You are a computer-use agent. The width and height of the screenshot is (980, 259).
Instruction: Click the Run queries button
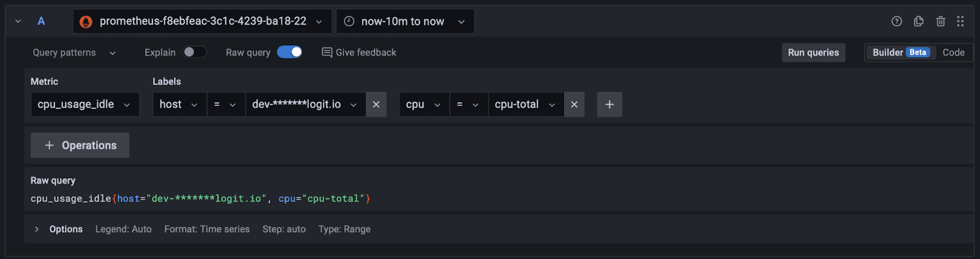(813, 53)
